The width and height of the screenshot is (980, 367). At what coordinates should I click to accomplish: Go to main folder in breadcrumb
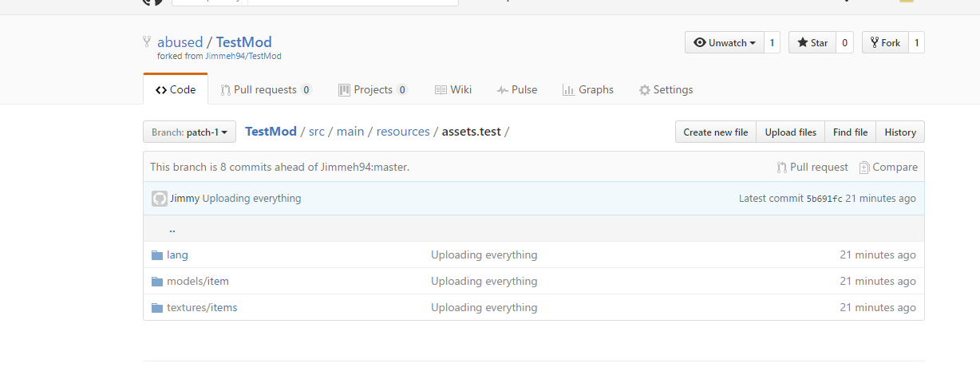coord(350,132)
